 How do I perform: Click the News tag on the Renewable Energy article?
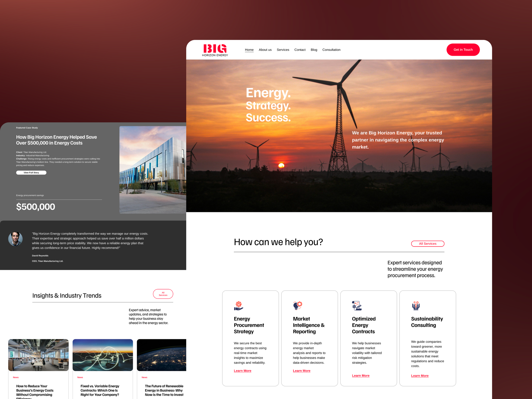tap(144, 377)
